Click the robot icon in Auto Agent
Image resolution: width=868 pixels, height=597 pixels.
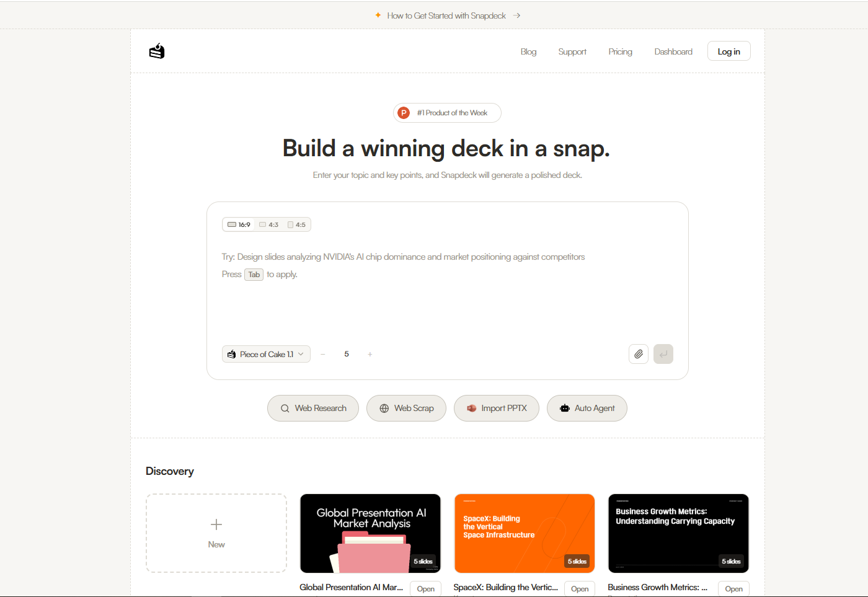click(x=565, y=408)
